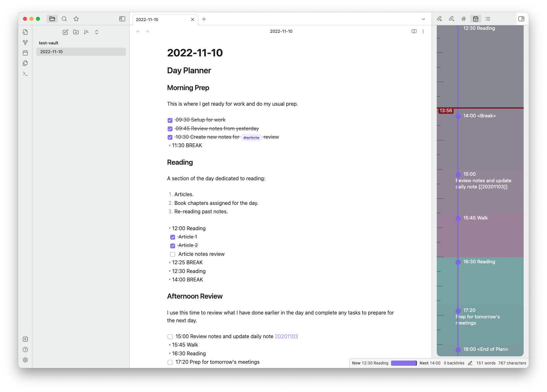The height and width of the screenshot is (392, 547).
Task: Expand or collapse all folders icon
Action: pyautogui.click(x=97, y=32)
